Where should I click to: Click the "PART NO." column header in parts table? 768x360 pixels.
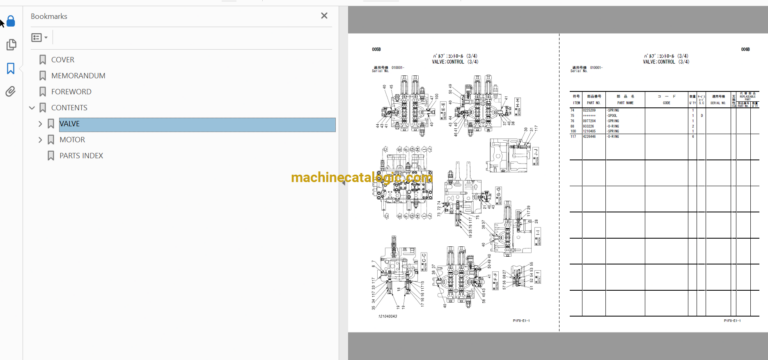click(x=594, y=103)
